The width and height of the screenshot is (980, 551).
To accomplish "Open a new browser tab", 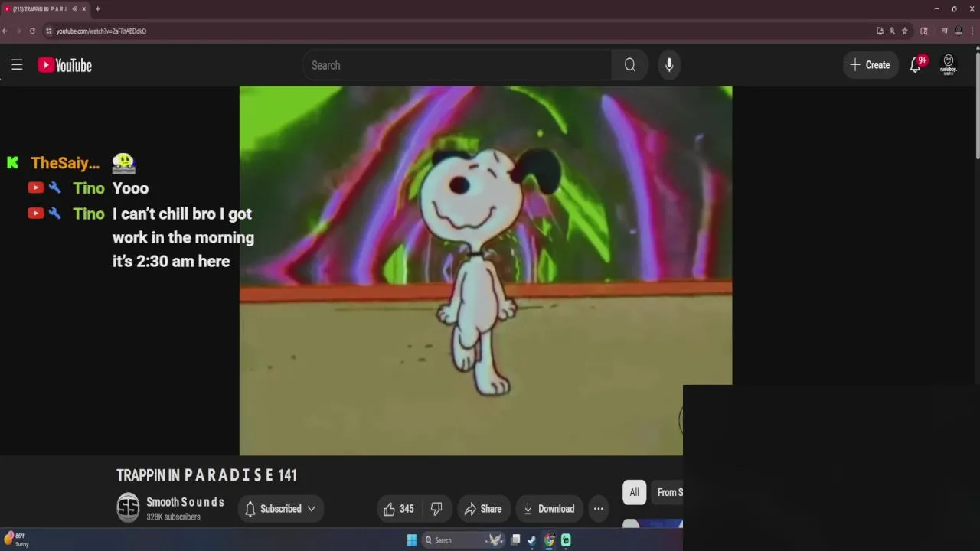I will click(97, 9).
